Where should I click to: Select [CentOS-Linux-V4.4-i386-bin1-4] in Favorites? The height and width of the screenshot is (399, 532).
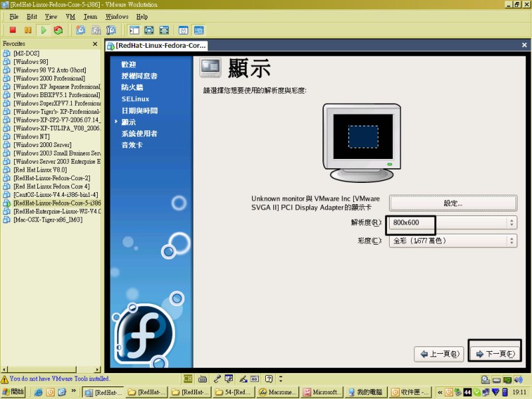click(56, 195)
